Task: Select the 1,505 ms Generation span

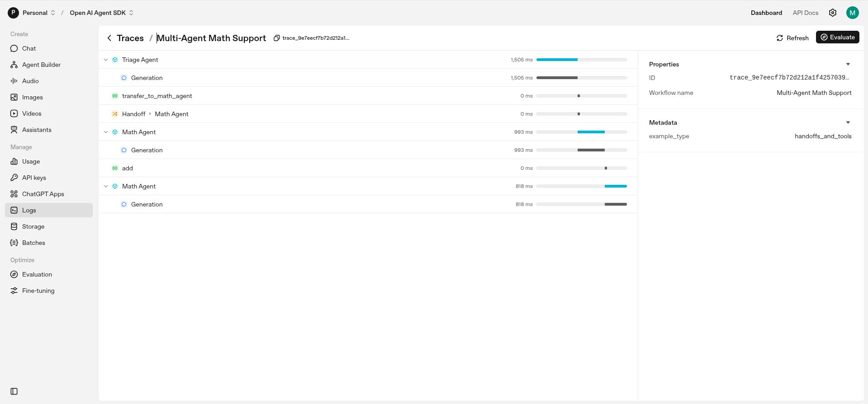Action: pos(368,78)
